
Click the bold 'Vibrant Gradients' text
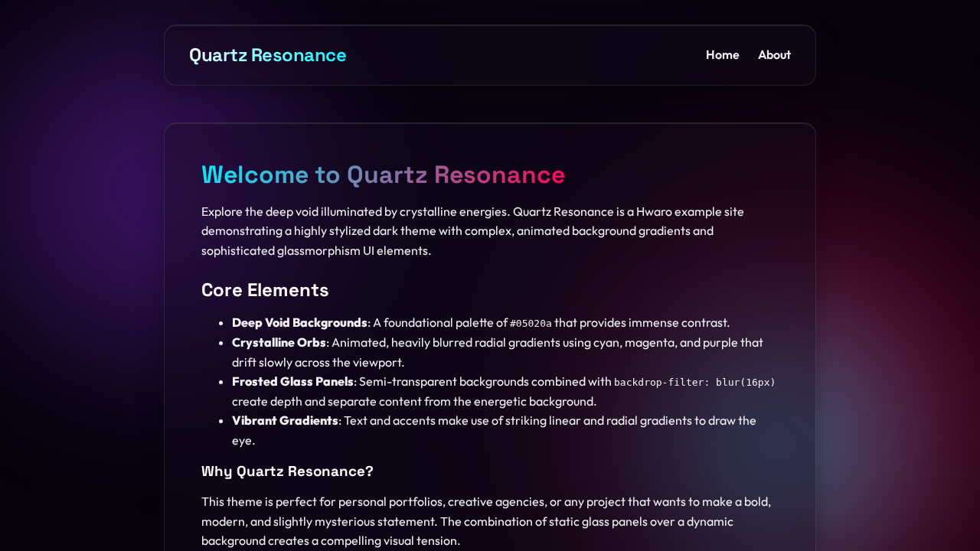[285, 420]
